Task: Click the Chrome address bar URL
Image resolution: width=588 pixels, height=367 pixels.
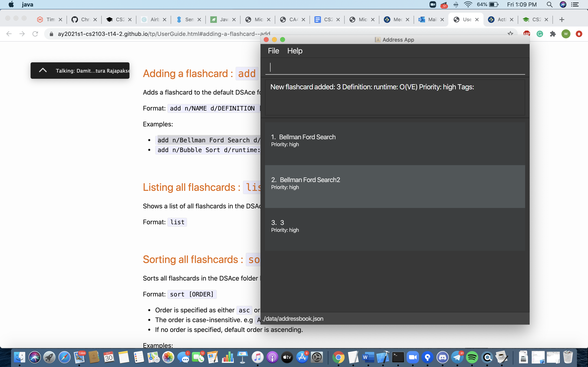Action: point(164,34)
